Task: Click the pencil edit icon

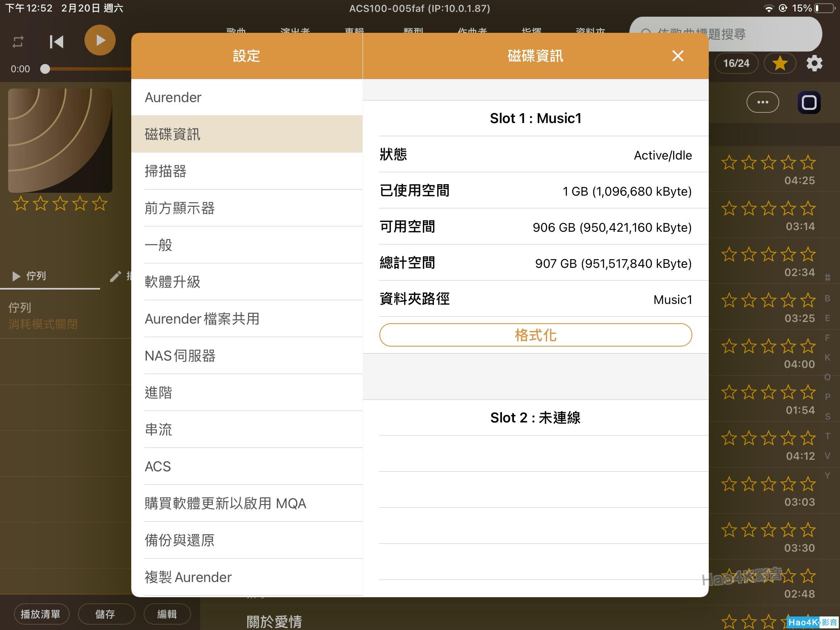Action: [116, 276]
